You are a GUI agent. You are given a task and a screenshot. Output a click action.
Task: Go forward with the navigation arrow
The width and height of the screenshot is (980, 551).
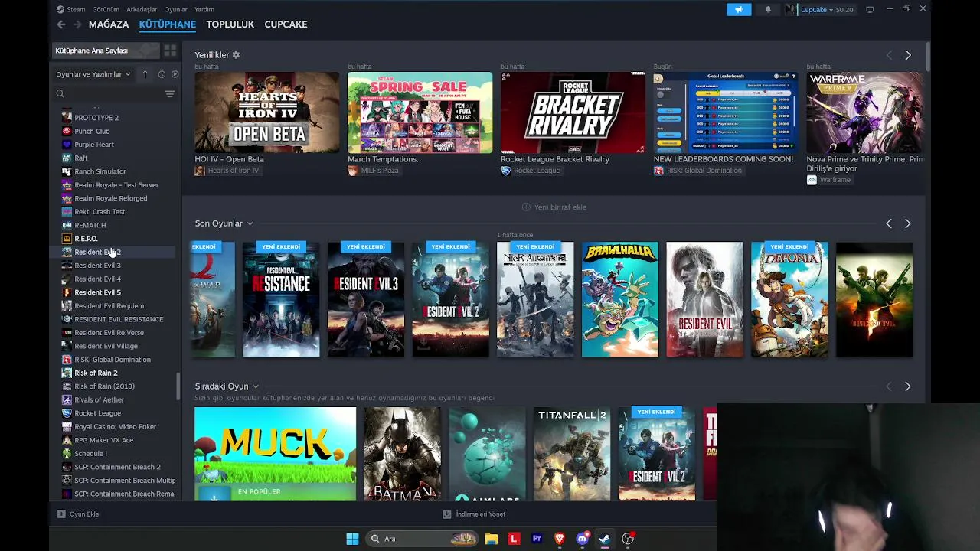tap(77, 24)
